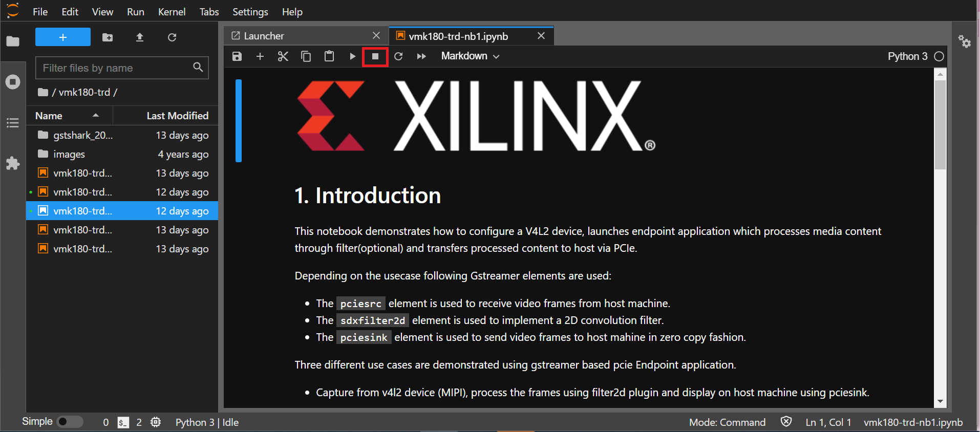Click the pciesrc code text
This screenshot has height=432, width=980.
[360, 304]
